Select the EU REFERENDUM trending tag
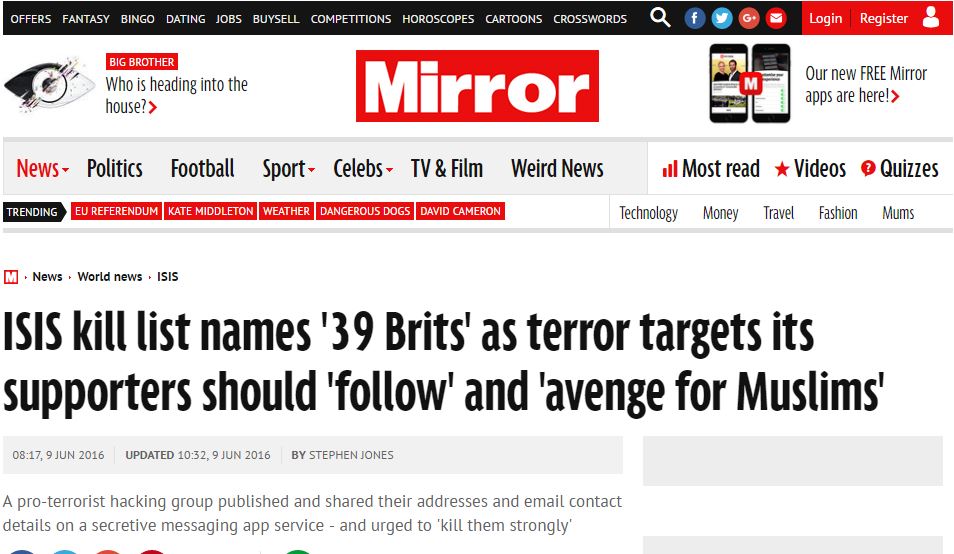The width and height of the screenshot is (954, 554). [x=116, y=211]
